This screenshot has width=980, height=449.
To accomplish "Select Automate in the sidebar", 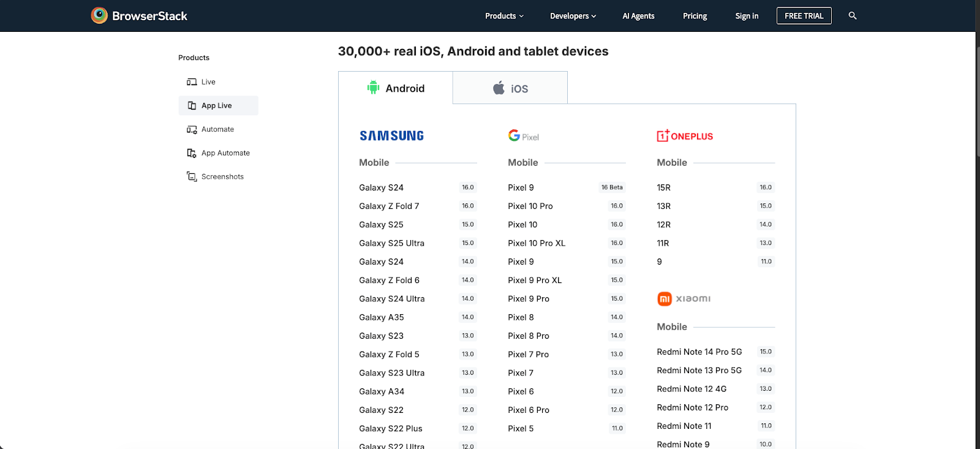I will pos(217,129).
